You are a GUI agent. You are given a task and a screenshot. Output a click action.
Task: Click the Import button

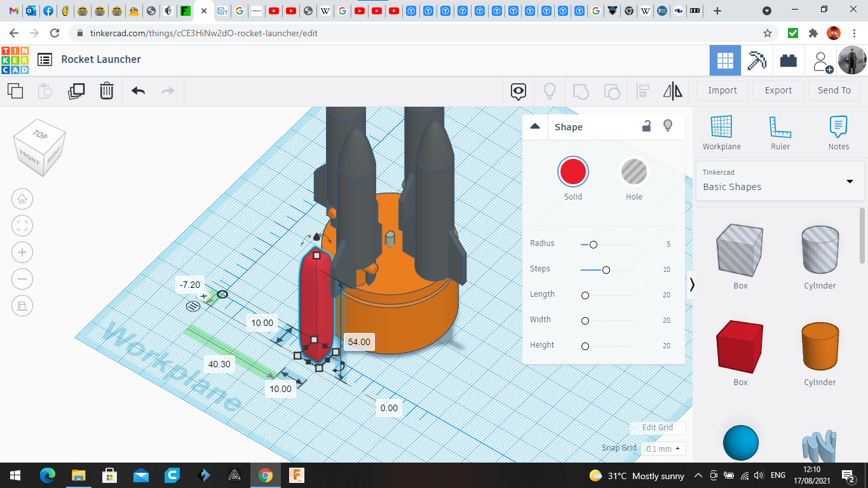coord(722,90)
